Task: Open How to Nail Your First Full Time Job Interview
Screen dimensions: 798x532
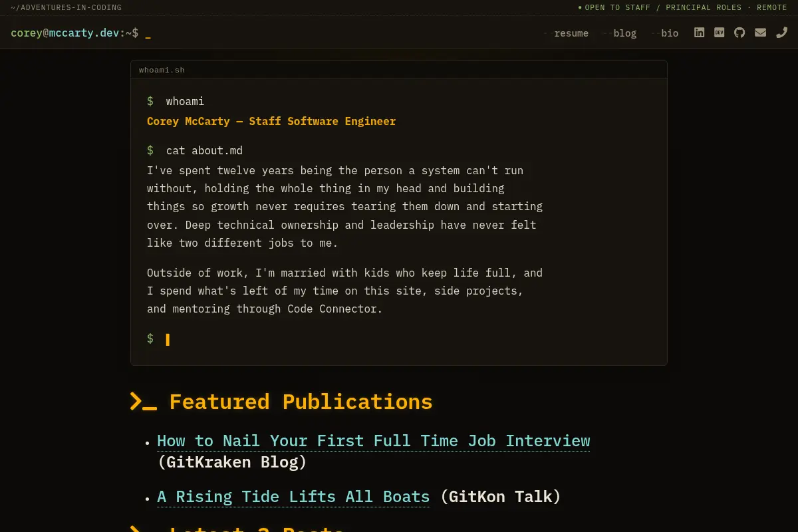Action: [x=373, y=441]
